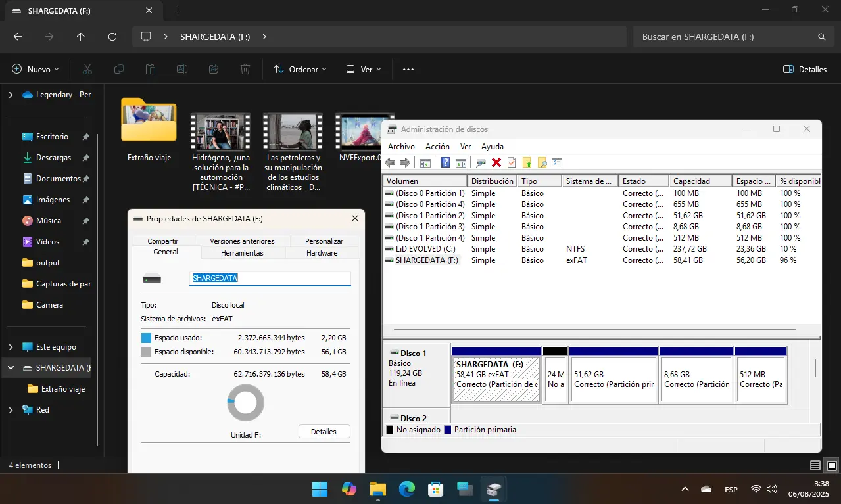841x504 pixels.
Task: Open the Windows Start menu
Action: click(x=320, y=489)
